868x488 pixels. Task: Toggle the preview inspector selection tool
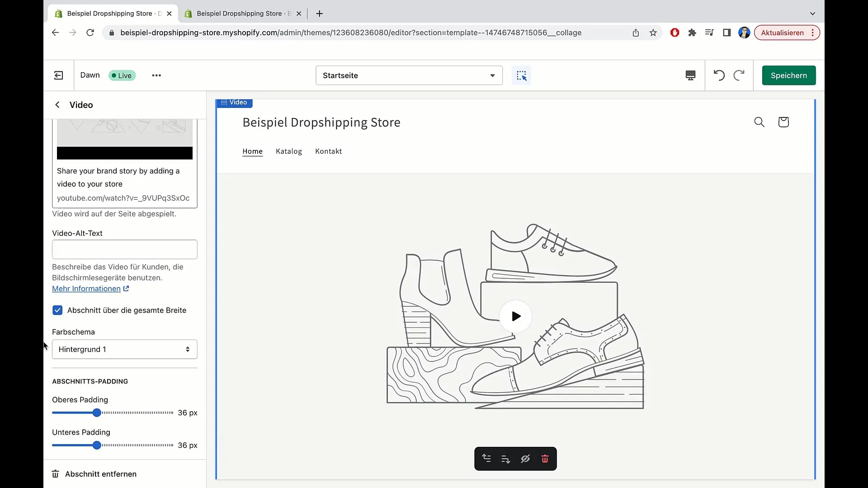click(521, 75)
